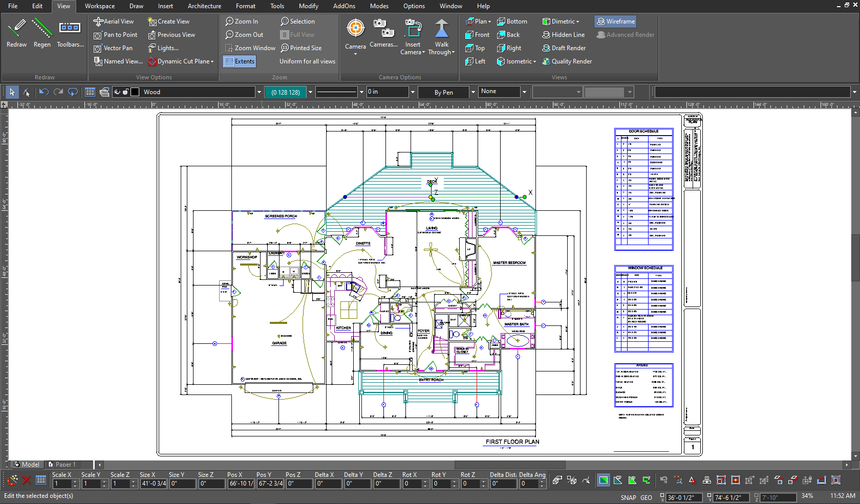Click the Extents zoom button

click(240, 61)
